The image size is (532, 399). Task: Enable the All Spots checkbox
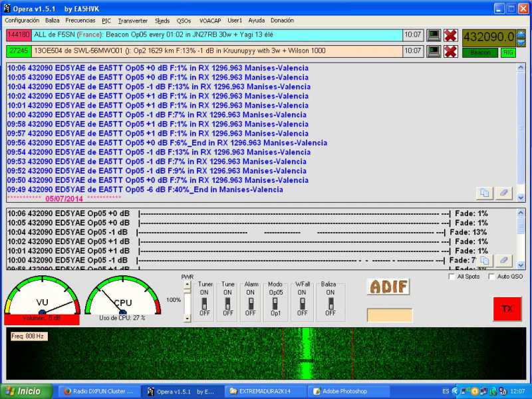pos(452,277)
